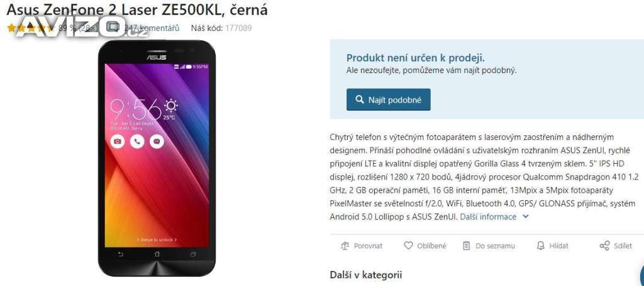Click the Do seznamu clipboard icon
This screenshot has height=286, width=644.
coord(466,246)
